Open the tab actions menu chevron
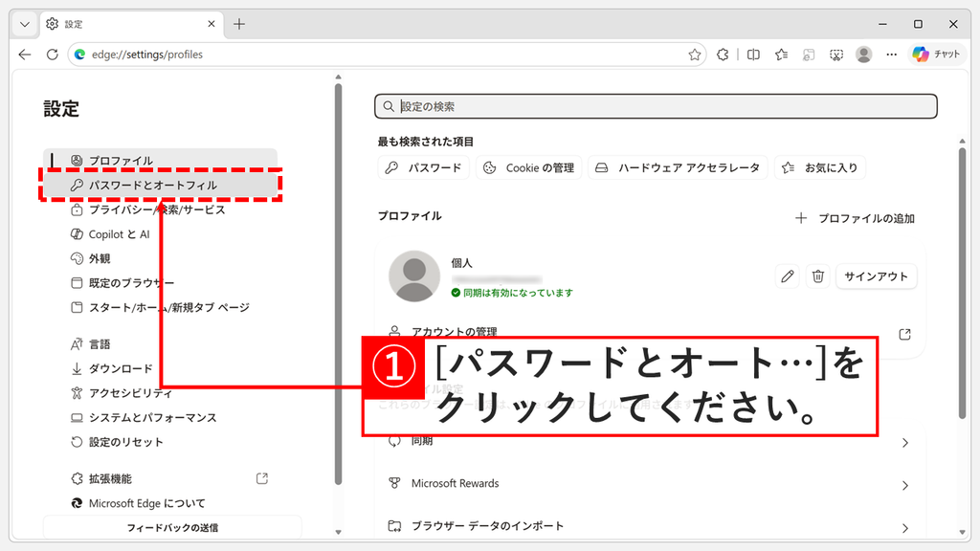This screenshot has height=551, width=980. coord(24,24)
